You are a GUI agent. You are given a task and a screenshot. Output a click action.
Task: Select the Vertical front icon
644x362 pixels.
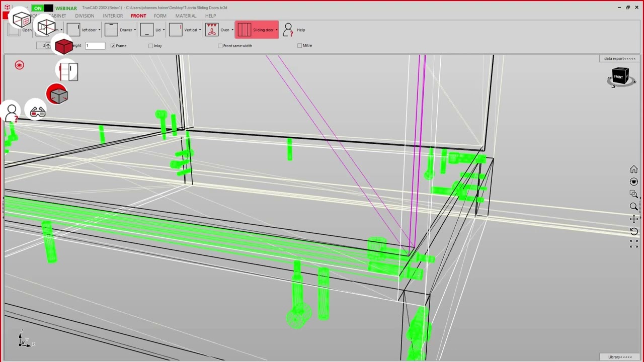coord(176,30)
